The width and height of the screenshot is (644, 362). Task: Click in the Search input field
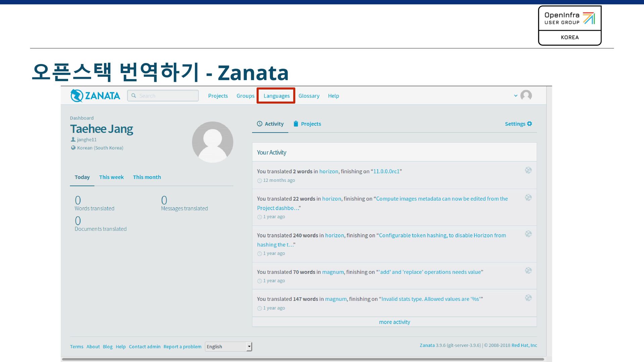tap(163, 96)
